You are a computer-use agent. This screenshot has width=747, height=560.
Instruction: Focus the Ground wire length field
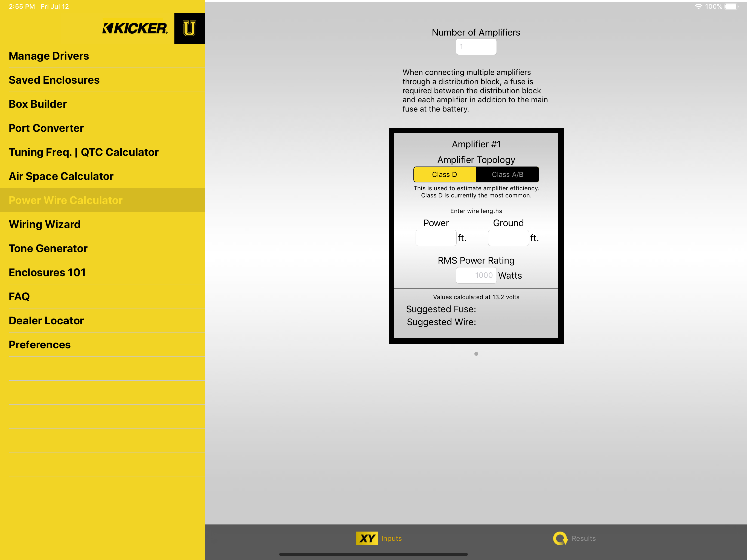pos(508,238)
